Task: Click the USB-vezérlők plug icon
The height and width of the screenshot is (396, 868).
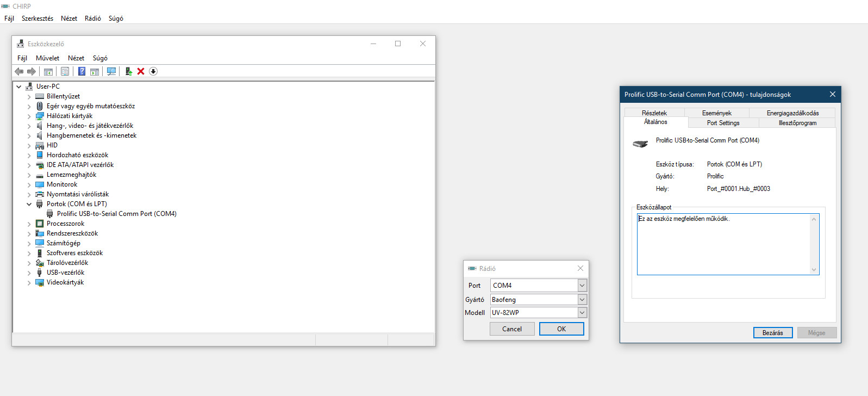Action: [x=40, y=273]
